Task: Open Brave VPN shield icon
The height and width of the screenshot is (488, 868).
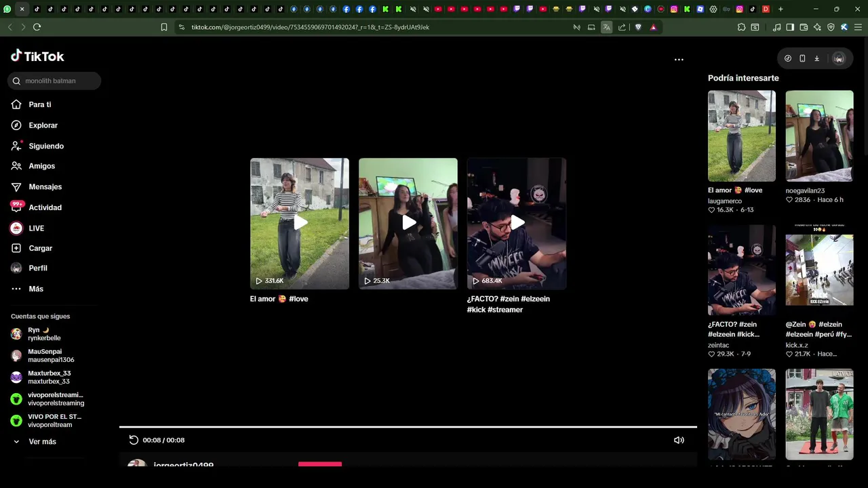Action: 831,27
